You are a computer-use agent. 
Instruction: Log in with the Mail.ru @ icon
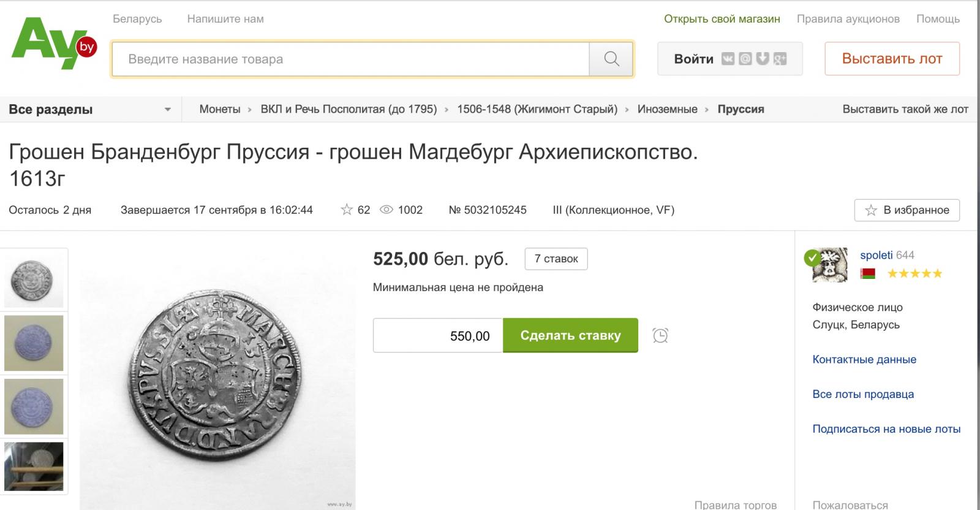click(745, 59)
